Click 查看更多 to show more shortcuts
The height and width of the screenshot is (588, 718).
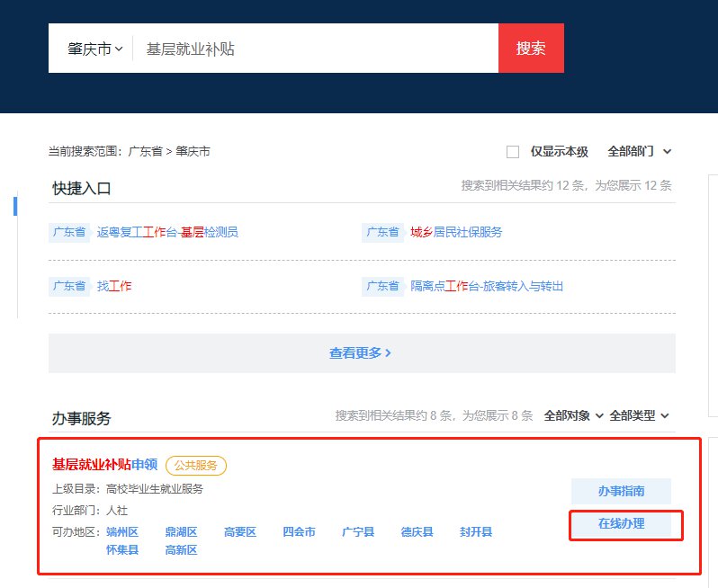(x=361, y=353)
